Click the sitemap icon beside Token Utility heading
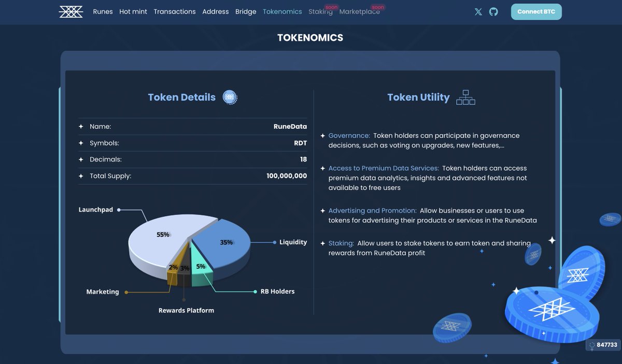Screen dimensions: 622x364 (465, 97)
